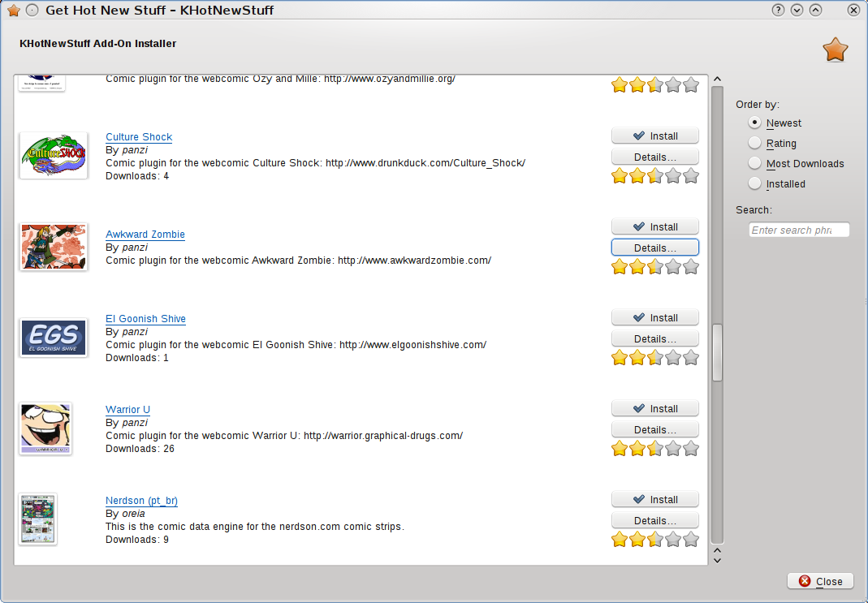The height and width of the screenshot is (603, 868).
Task: Focus the search phrase input field
Action: coord(799,230)
